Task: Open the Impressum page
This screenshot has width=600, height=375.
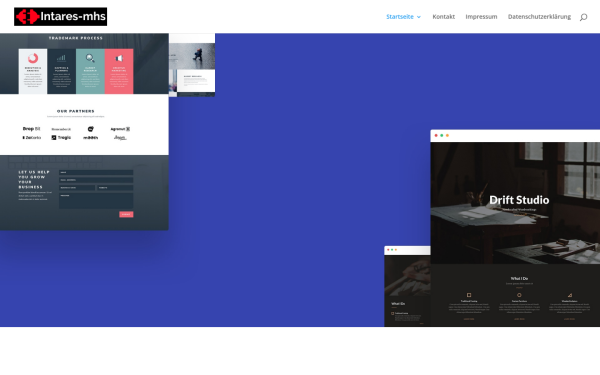Action: pyautogui.click(x=481, y=16)
